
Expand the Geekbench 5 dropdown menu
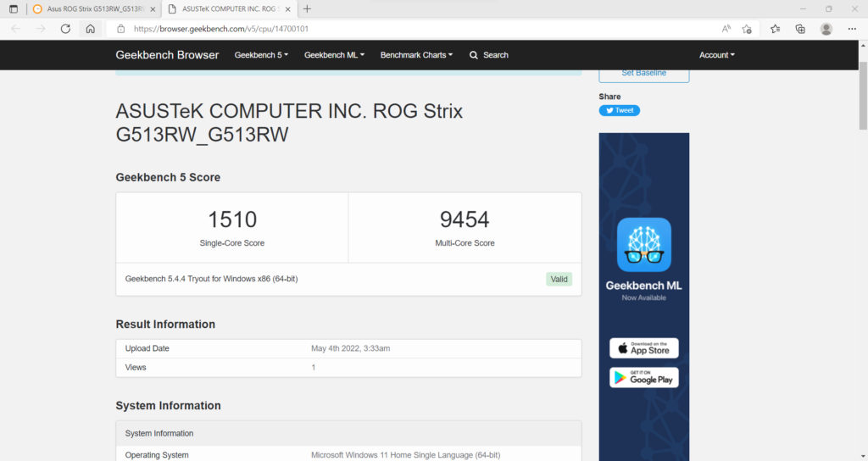(261, 55)
